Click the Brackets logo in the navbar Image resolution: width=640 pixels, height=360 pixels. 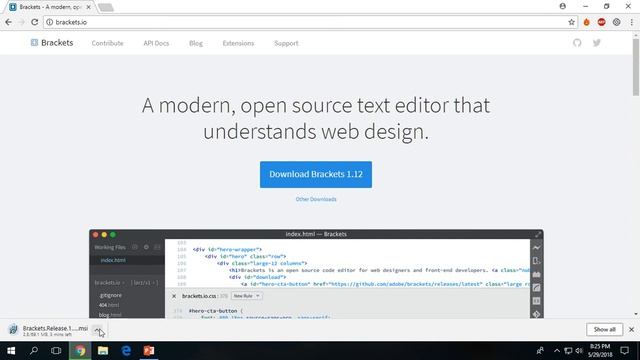click(x=52, y=43)
